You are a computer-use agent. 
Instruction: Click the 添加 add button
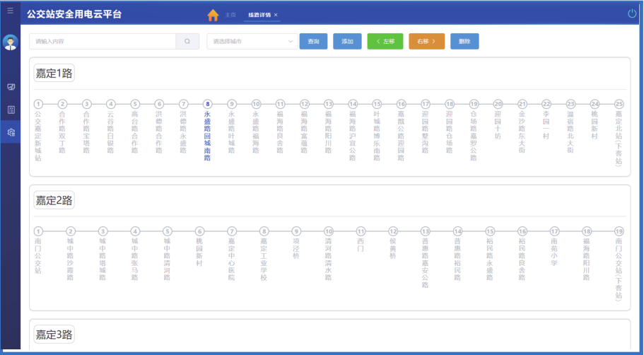[x=347, y=42]
